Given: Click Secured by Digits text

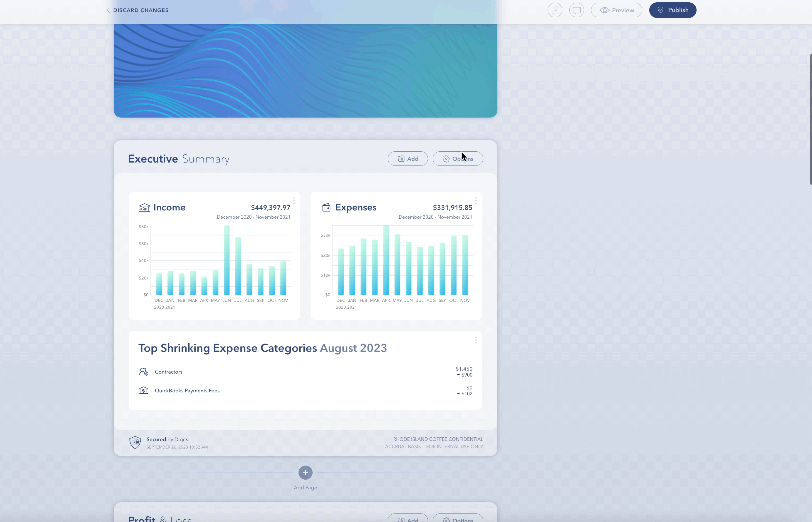Looking at the screenshot, I should pos(167,440).
